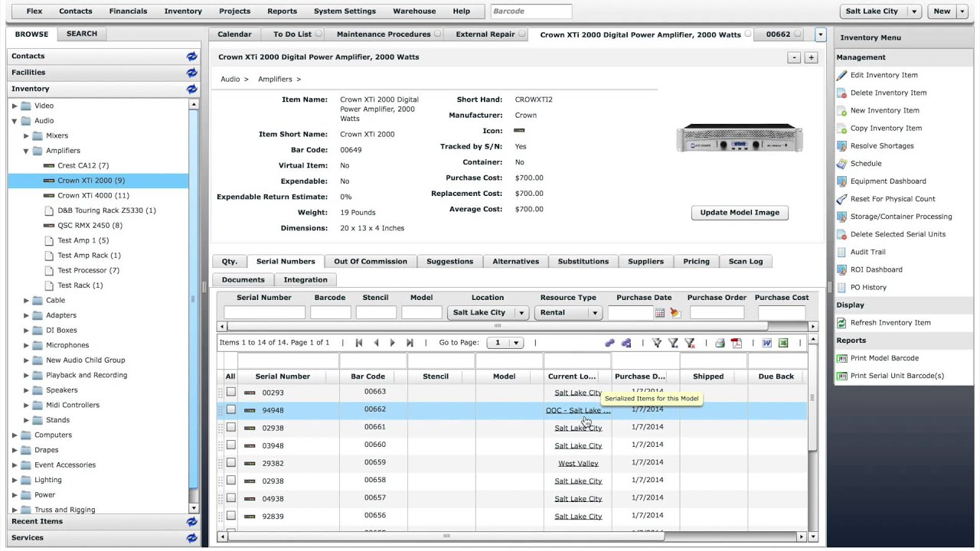Select QSC RMX 2450 (8) in tree
Image resolution: width=980 pixels, height=551 pixels.
(x=90, y=226)
